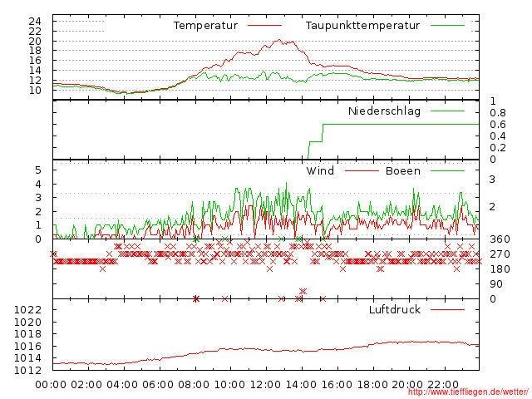Click the 16:00 time axis label
This screenshot has width=532, height=399.
[x=337, y=385]
